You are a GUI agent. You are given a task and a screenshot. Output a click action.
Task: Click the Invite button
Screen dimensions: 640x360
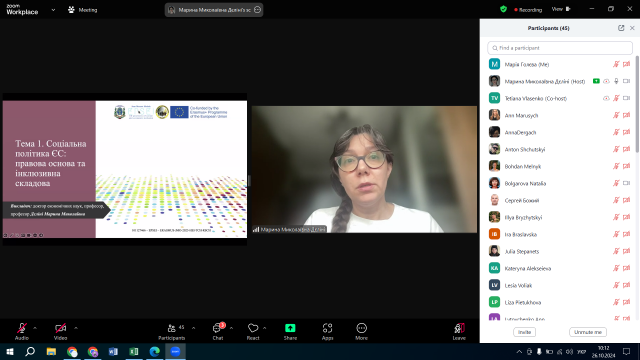tap(524, 332)
